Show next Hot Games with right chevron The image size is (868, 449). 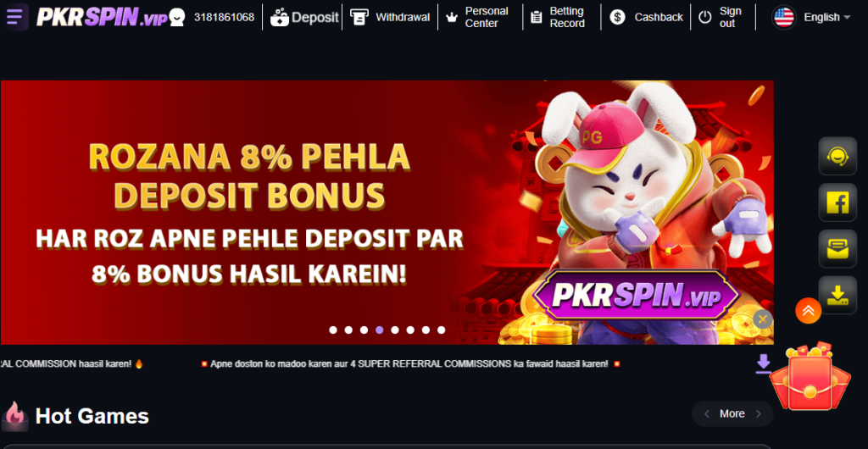[759, 413]
